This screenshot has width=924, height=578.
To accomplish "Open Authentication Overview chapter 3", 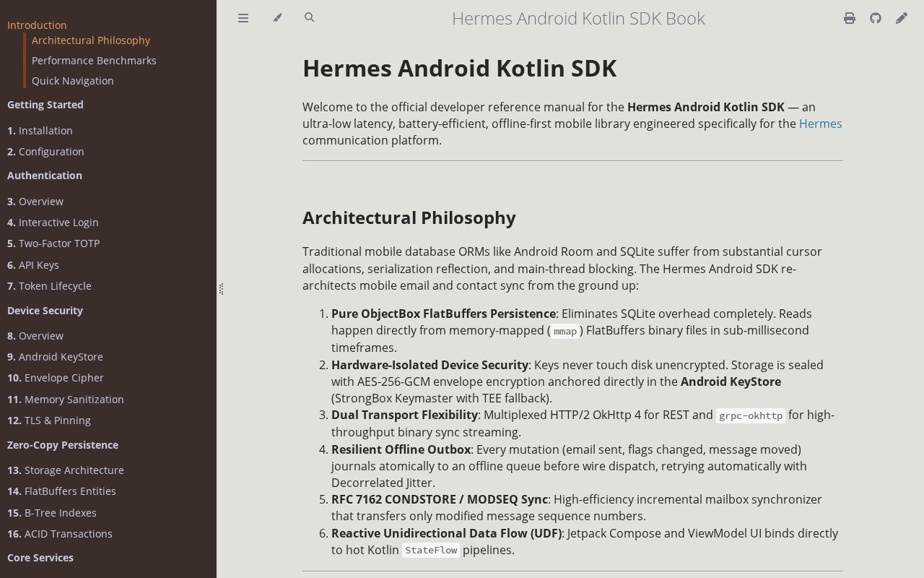I will [x=35, y=202].
